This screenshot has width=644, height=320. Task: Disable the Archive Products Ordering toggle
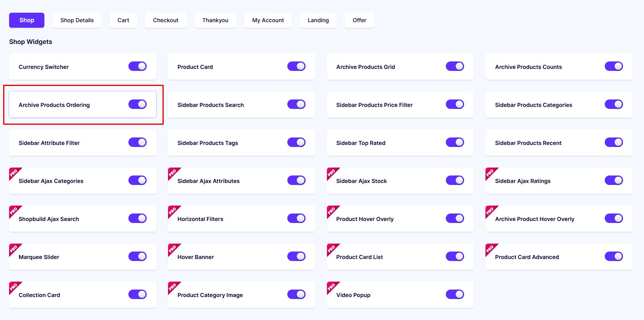[x=138, y=104]
